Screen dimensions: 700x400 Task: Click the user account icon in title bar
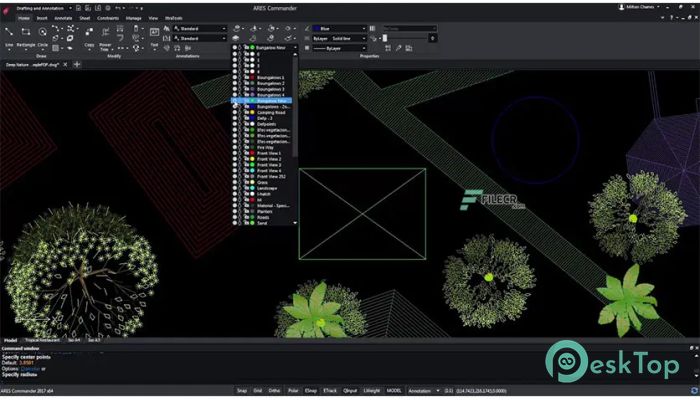pos(621,7)
